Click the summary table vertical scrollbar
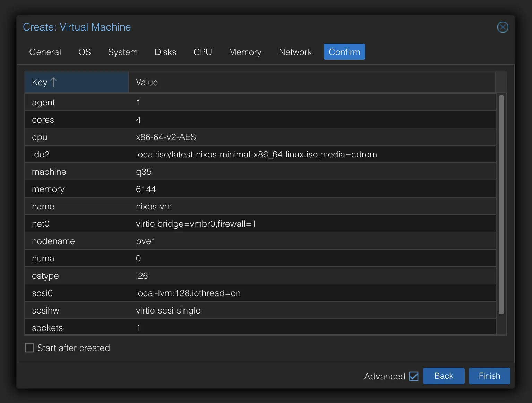This screenshot has width=532, height=403. point(501,204)
